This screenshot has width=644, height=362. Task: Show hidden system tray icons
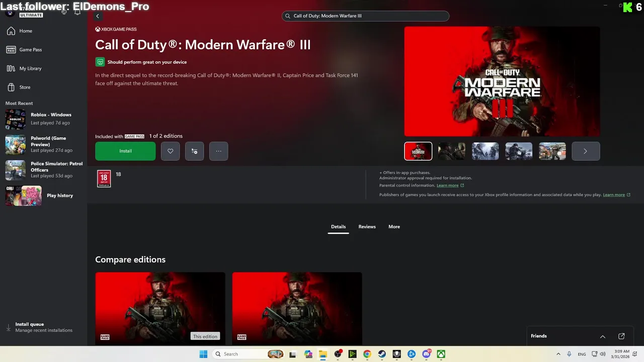click(558, 354)
